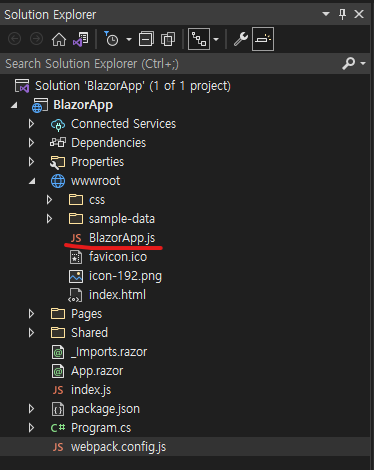This screenshot has height=470, width=374.
Task: Click the HTML icon of index.html
Action: click(x=75, y=295)
